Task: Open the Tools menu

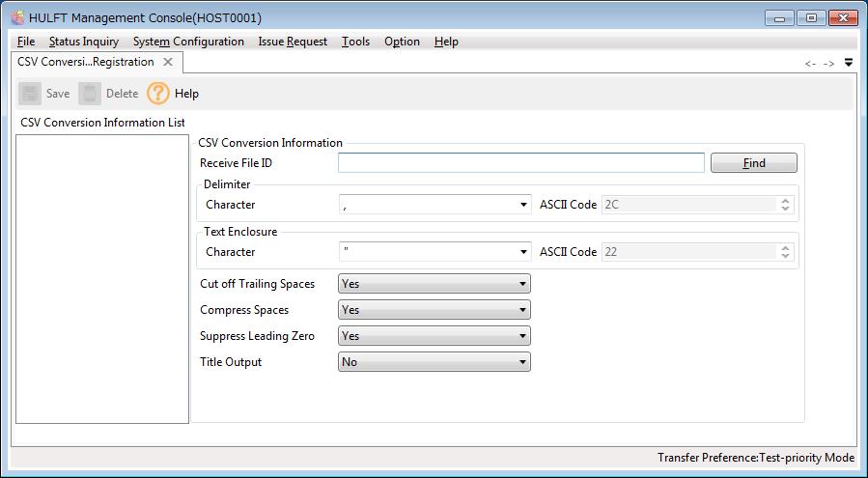Action: click(x=355, y=42)
